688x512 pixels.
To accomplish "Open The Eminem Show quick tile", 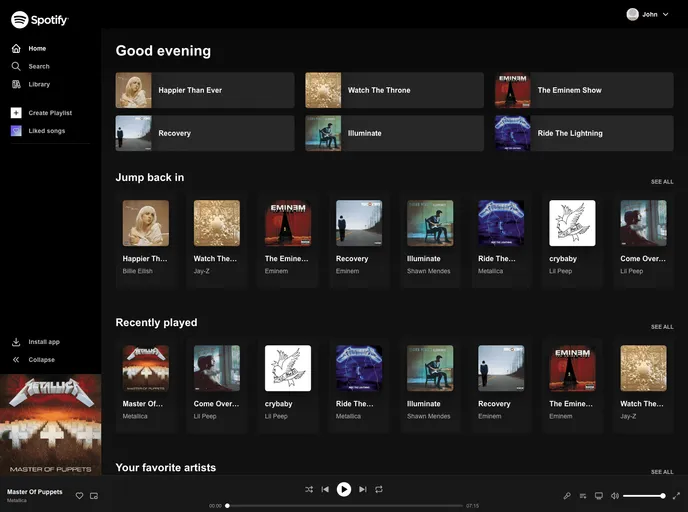I will [584, 90].
